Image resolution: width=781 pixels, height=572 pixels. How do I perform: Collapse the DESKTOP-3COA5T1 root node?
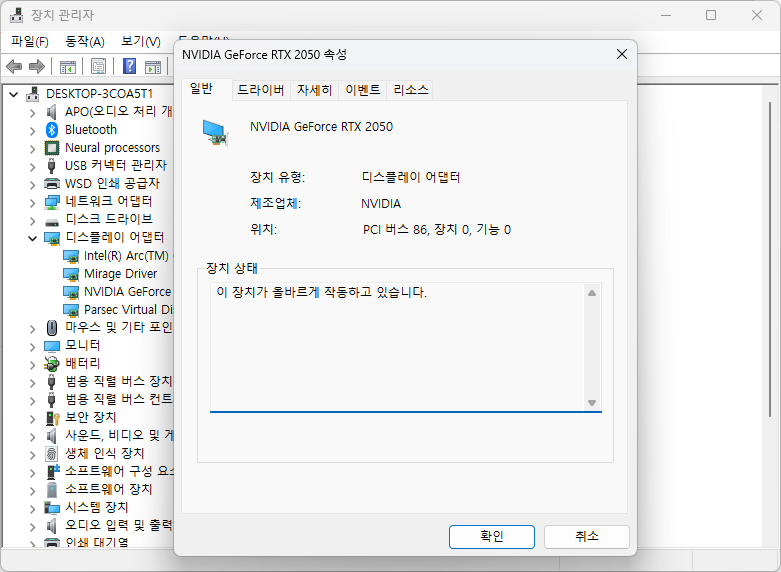[x=14, y=94]
